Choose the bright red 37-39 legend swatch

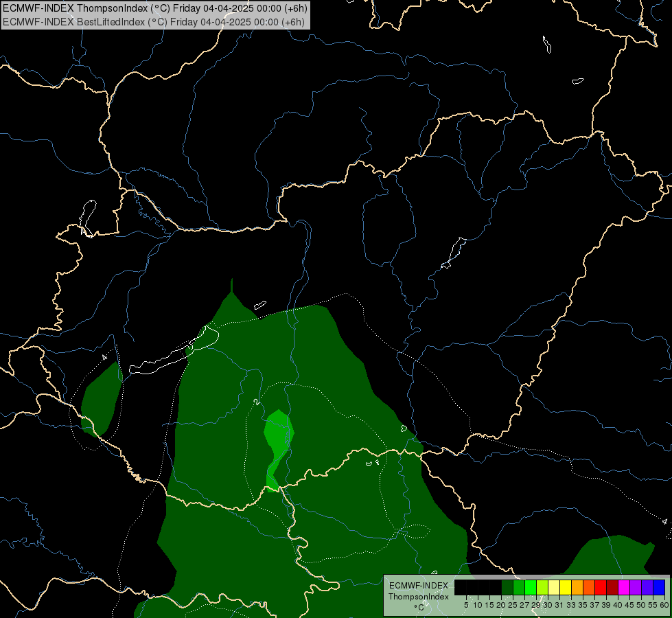tap(601, 587)
